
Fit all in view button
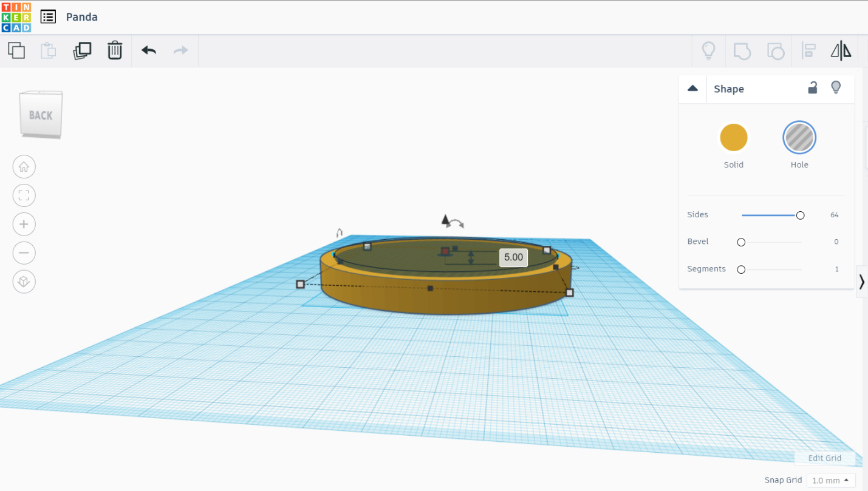pos(24,195)
